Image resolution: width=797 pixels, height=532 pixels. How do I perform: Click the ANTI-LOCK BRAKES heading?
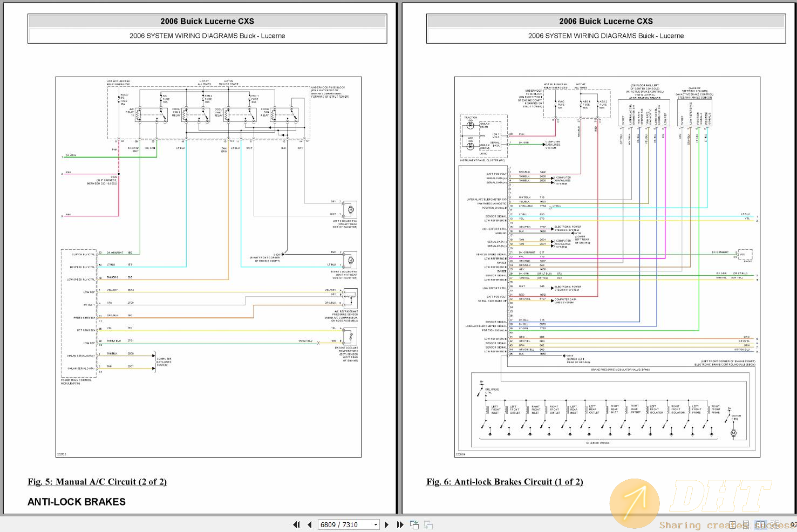click(77, 502)
